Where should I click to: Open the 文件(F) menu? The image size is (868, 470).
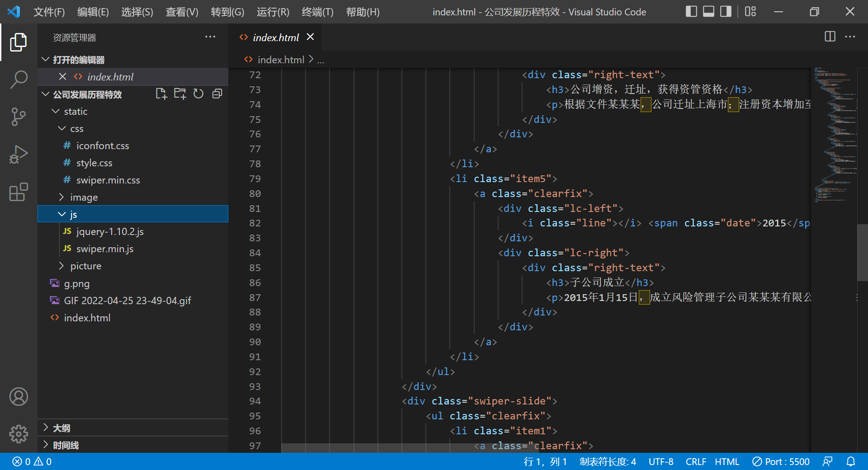click(x=49, y=12)
